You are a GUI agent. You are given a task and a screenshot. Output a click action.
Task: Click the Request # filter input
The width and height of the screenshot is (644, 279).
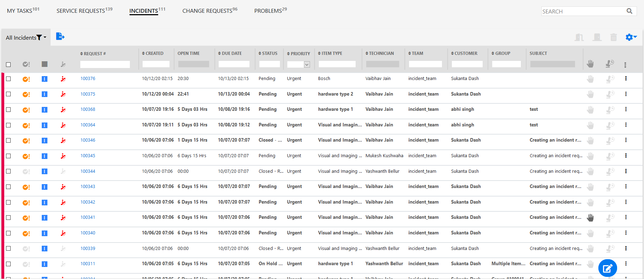[105, 64]
